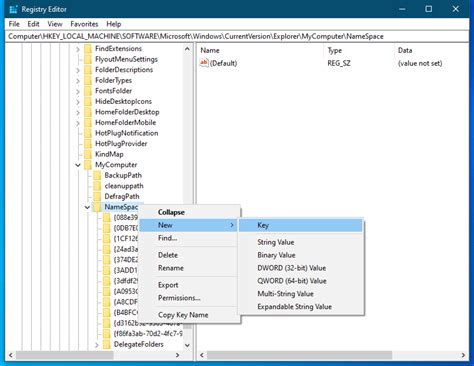Click the cleanuppath folder icon
The width and height of the screenshot is (474, 366).
(x=97, y=186)
